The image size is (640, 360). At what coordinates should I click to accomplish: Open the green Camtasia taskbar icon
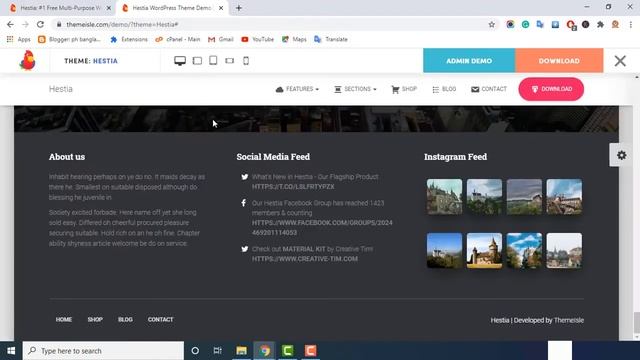[287, 351]
